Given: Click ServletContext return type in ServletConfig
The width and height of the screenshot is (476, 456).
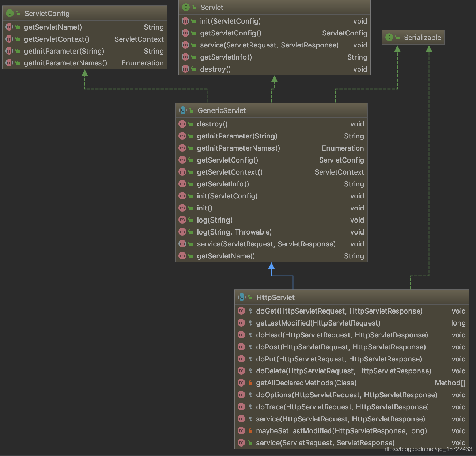Looking at the screenshot, I should [139, 39].
